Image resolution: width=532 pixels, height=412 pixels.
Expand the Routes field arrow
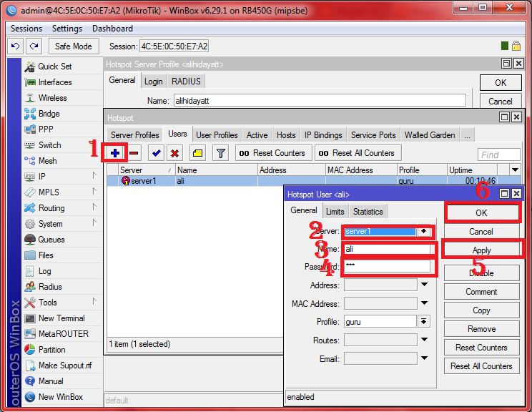[x=425, y=339]
